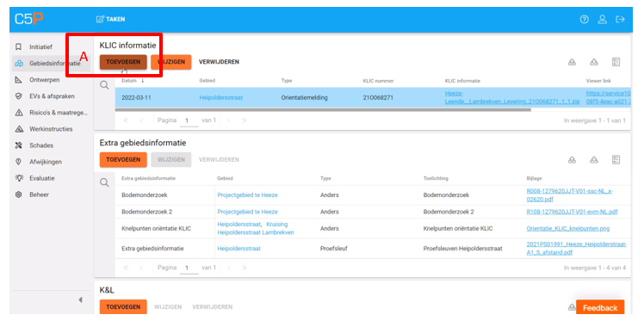Collapse the sidebar with the arrow
644x327 pixels.
pos(80,300)
